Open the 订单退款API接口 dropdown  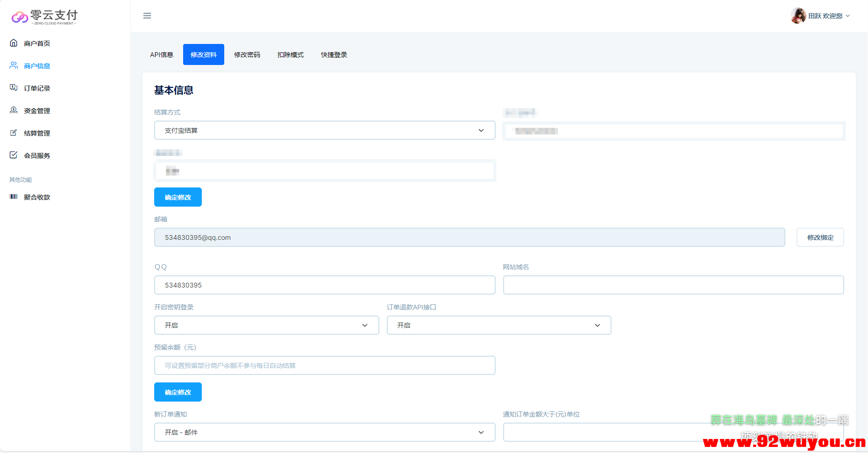coord(498,325)
